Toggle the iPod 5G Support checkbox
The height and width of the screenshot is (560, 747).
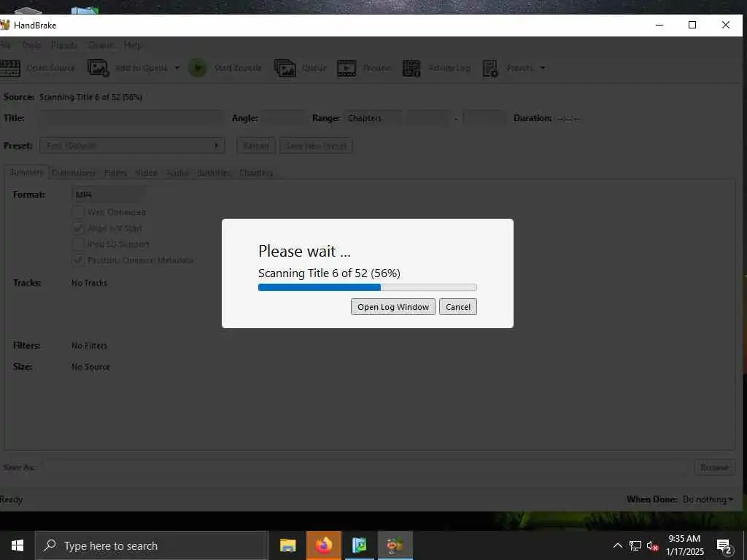[77, 244]
